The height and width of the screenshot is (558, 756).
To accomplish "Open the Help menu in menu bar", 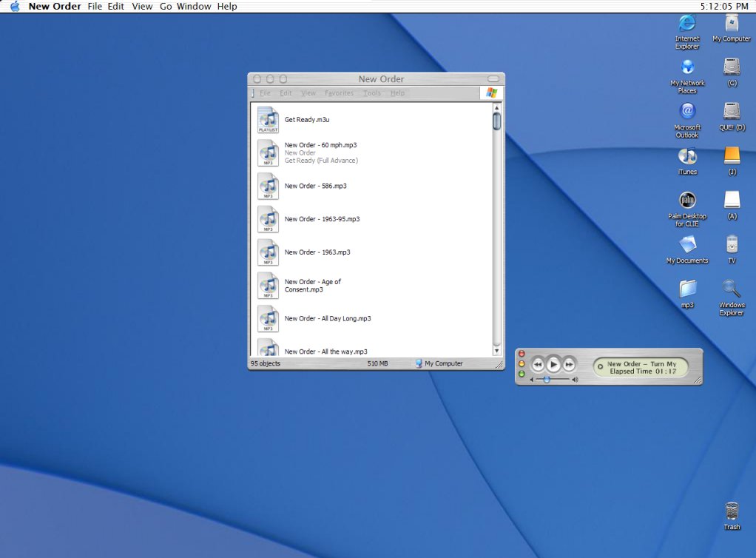I will (x=226, y=6).
